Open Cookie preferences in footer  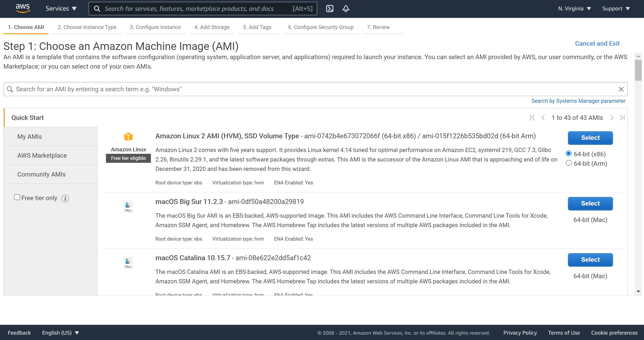[x=614, y=333]
